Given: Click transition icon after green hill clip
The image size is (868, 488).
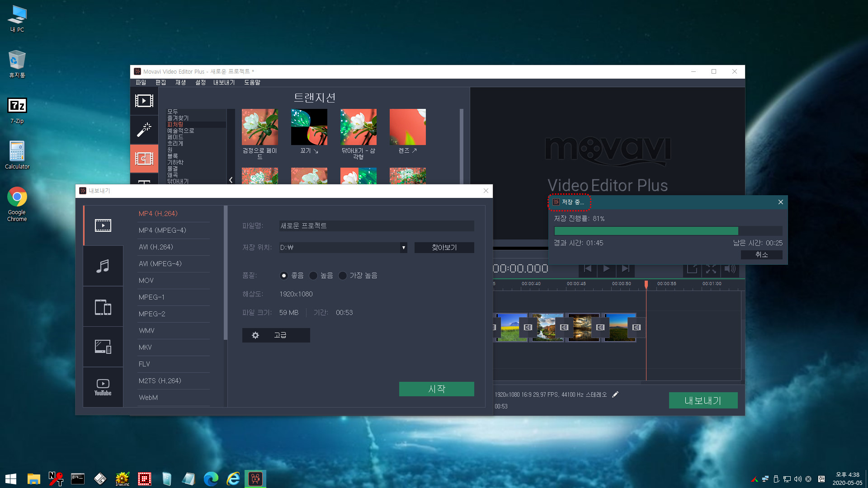Looking at the screenshot, I should (637, 328).
